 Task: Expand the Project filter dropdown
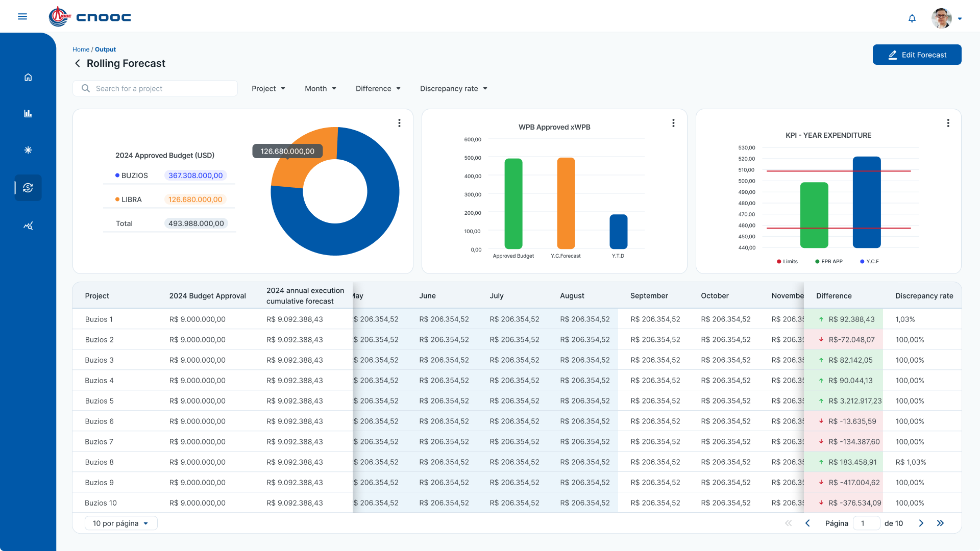[268, 89]
